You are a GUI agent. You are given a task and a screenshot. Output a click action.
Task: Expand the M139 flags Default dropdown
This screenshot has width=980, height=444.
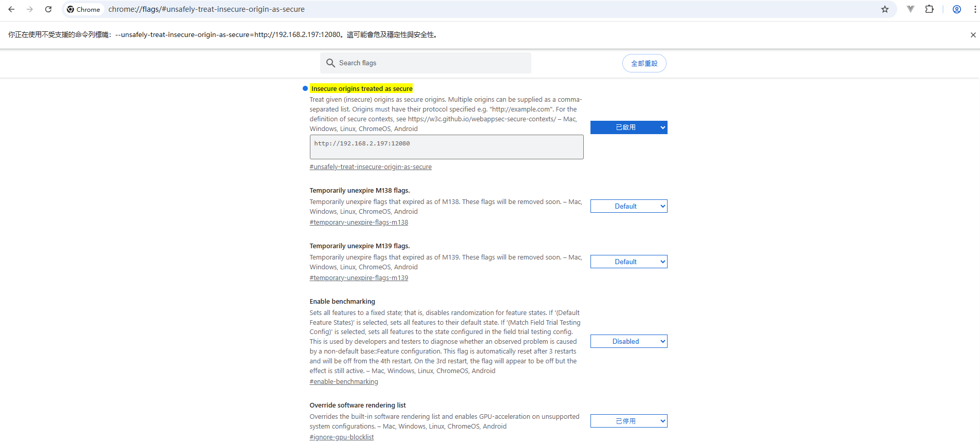pyautogui.click(x=628, y=262)
